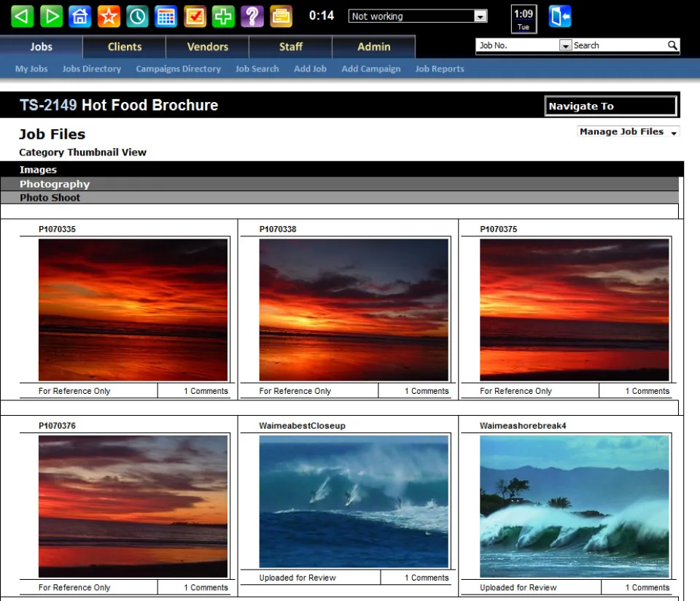Collapse the Photography subcategory header
The height and width of the screenshot is (601, 700).
[x=339, y=184]
